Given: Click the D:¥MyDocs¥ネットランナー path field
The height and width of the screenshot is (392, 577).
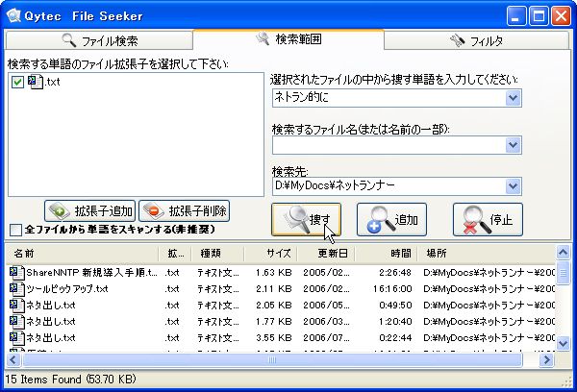Looking at the screenshot, I should [389, 186].
